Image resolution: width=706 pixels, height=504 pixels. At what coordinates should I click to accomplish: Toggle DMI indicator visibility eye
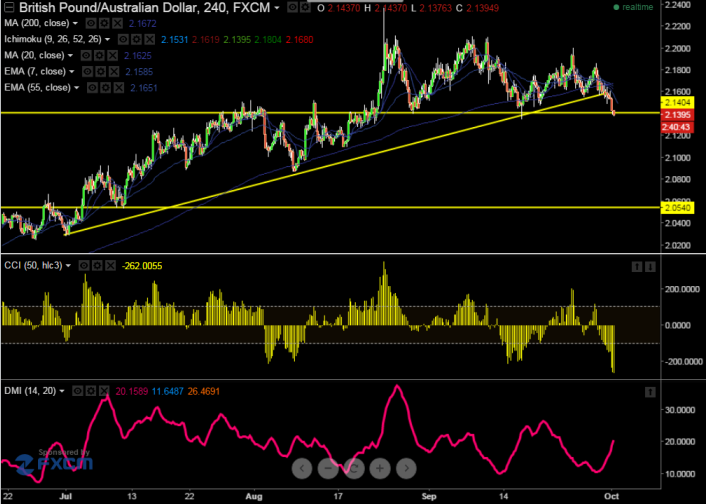pyautogui.click(x=77, y=391)
